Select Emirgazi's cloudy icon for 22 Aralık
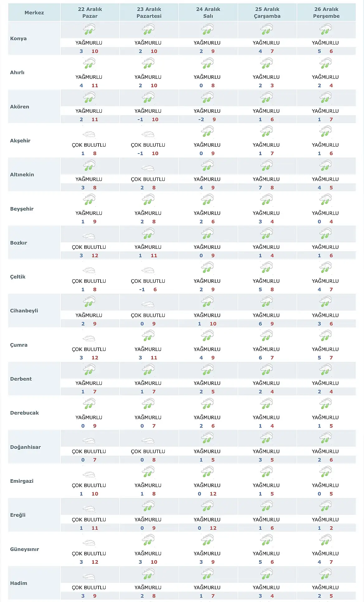 tap(89, 475)
